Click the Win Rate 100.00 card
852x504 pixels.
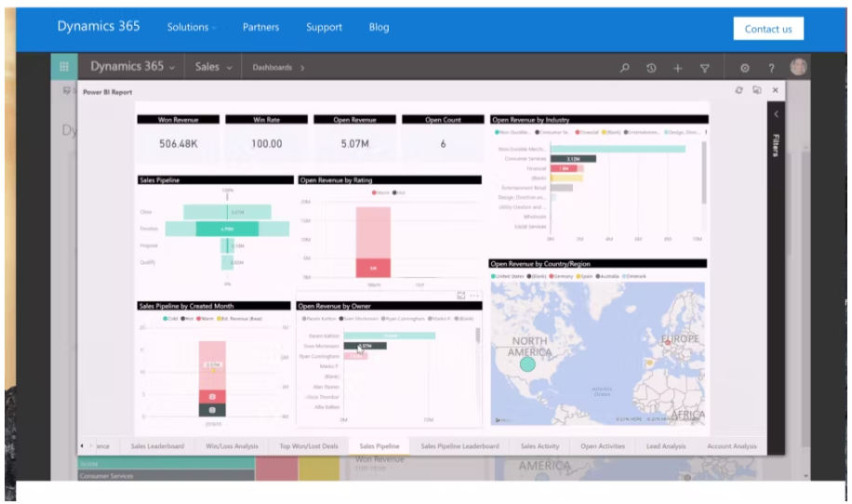click(266, 139)
